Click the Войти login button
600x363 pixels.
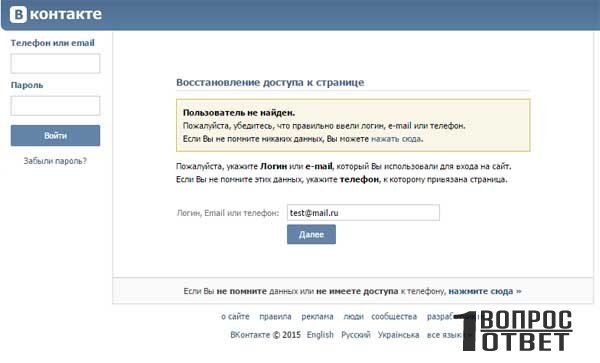[x=55, y=135]
